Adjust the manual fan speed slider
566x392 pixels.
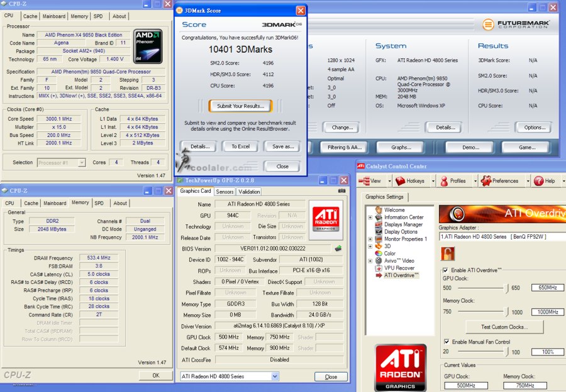tap(507, 352)
